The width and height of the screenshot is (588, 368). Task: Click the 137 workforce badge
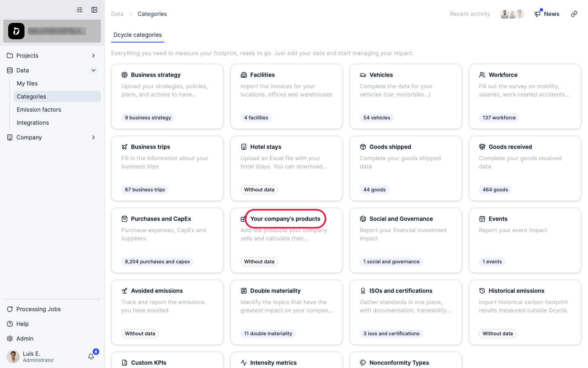(499, 118)
